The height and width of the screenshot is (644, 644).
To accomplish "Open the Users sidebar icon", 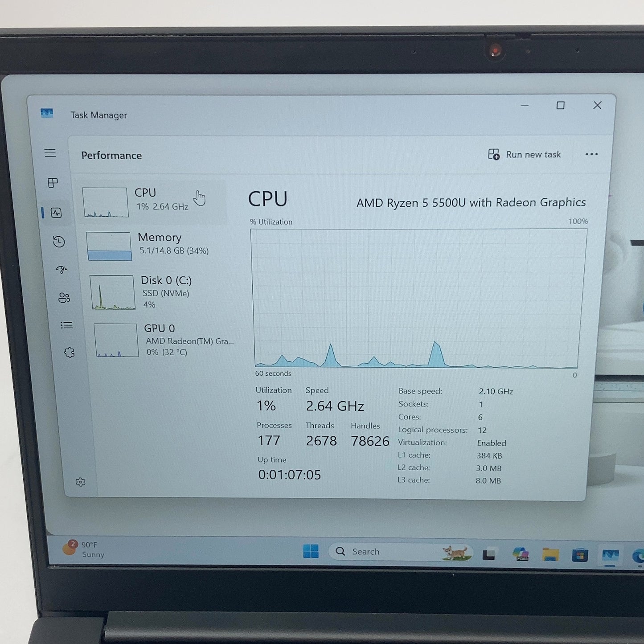I will tap(64, 297).
